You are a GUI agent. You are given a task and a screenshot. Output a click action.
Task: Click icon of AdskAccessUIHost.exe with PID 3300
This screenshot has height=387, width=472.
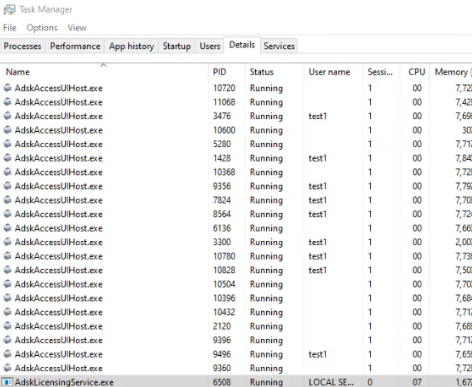tap(8, 242)
